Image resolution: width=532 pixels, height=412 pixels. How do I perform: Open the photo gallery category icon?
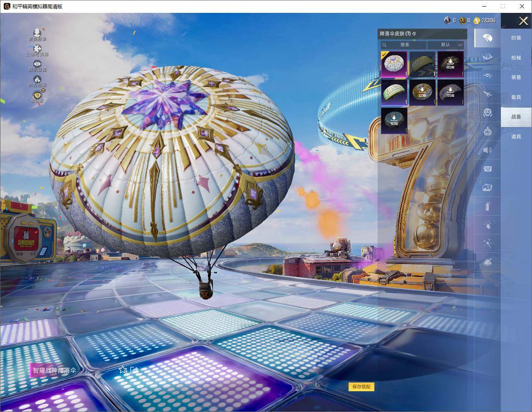[487, 188]
